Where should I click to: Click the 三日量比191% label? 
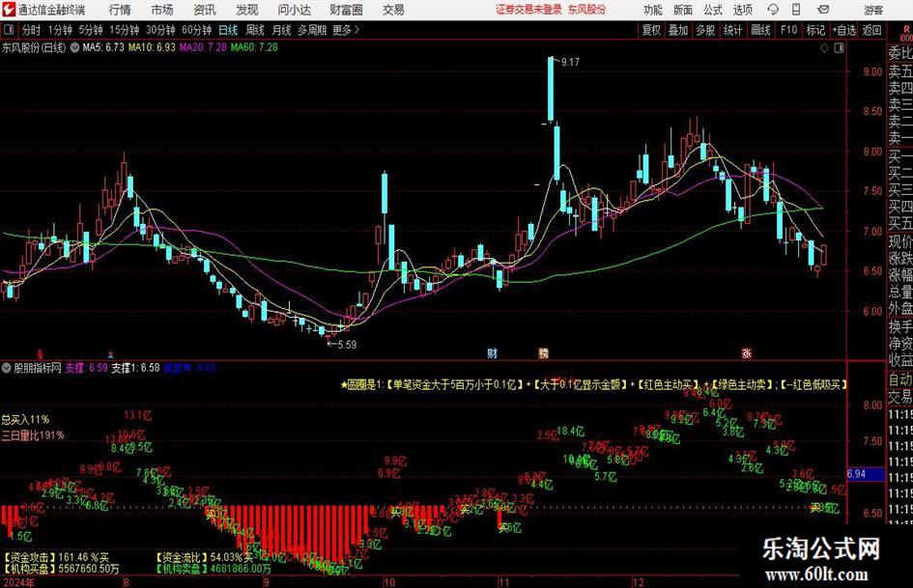pyautogui.click(x=33, y=434)
